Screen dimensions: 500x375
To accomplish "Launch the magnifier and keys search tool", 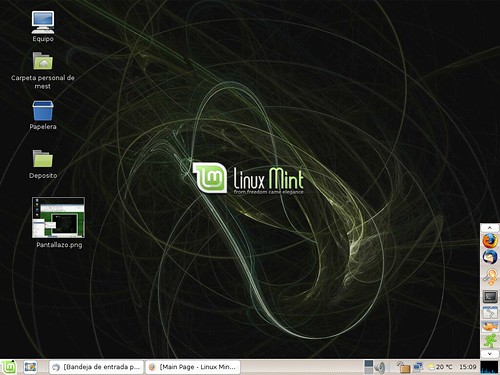I will [490, 277].
